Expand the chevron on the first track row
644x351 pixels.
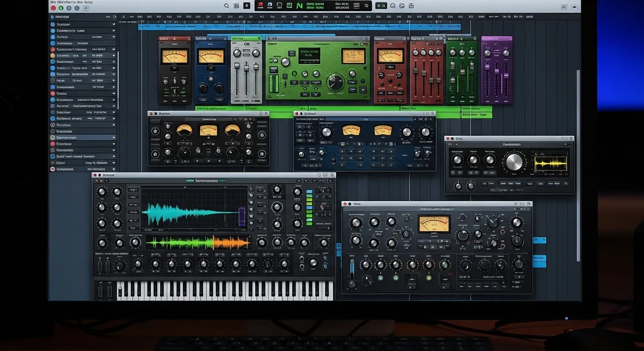point(113,24)
